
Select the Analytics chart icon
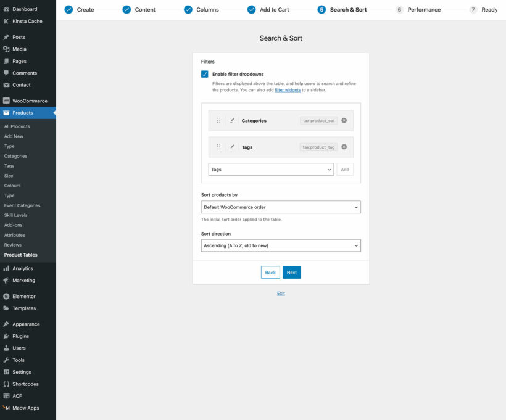tap(6, 268)
